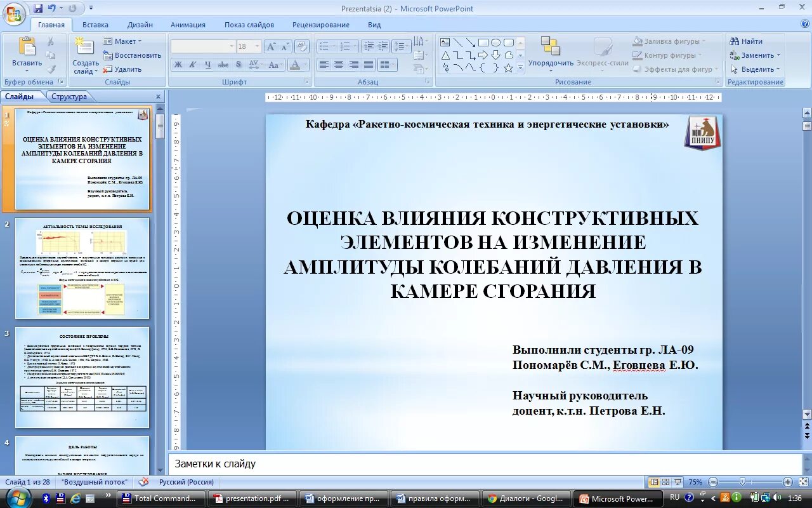The image size is (812, 508).
Task: Center the paragraph text
Action: point(339,65)
